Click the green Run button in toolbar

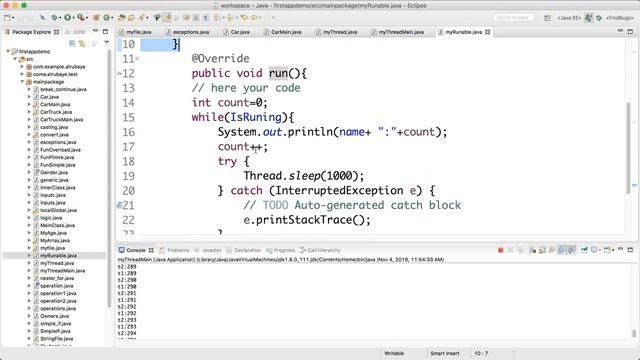[x=68, y=18]
